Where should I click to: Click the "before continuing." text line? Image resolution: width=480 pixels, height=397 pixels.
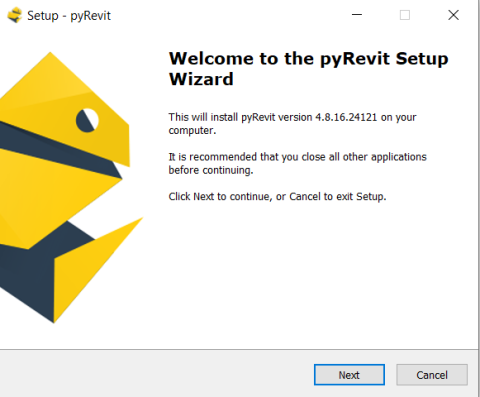coord(211,170)
